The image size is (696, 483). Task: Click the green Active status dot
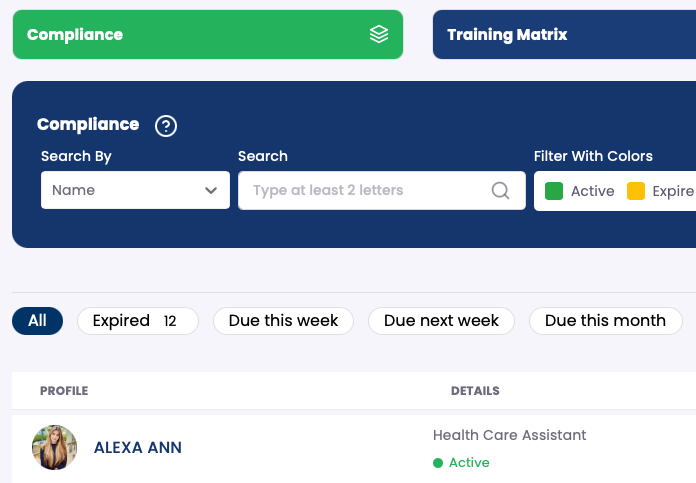[x=438, y=463]
